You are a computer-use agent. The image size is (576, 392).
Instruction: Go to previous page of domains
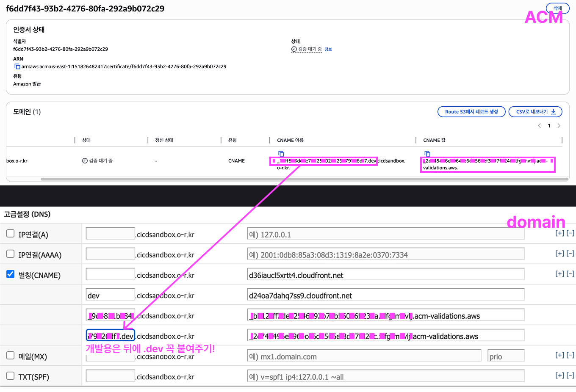coord(539,126)
